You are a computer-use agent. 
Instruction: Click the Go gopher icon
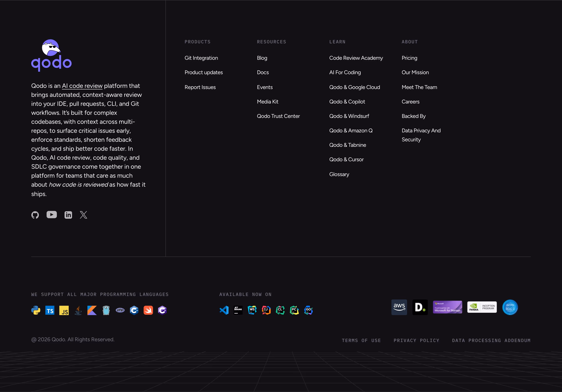[106, 310]
